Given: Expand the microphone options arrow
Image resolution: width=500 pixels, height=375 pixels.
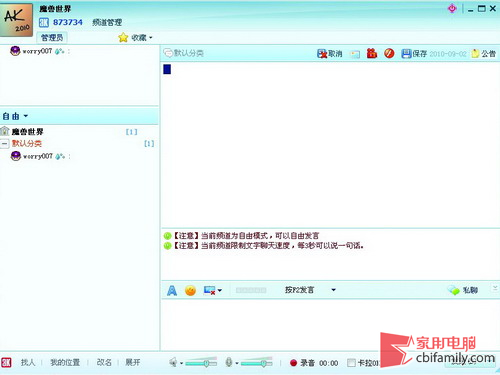Looking at the screenshot, I should click(237, 363).
